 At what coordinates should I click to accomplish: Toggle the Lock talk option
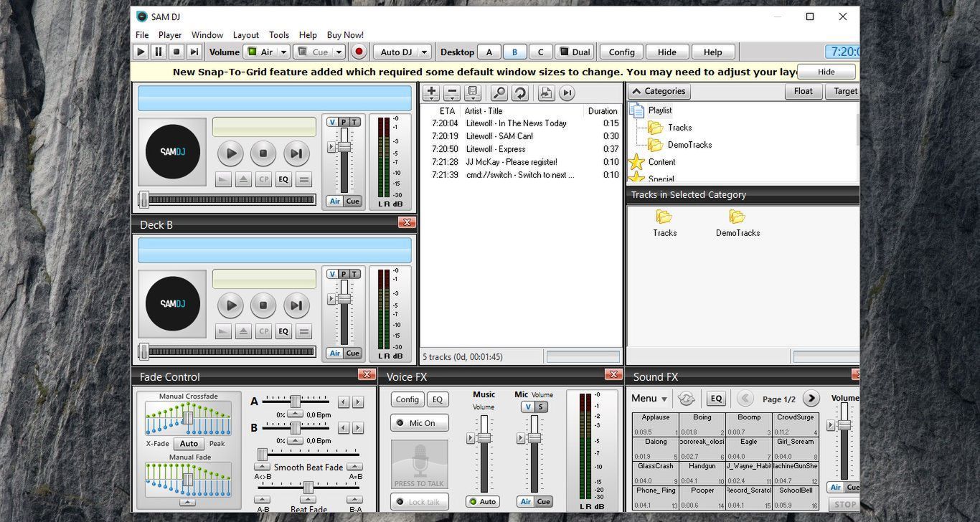click(x=420, y=502)
